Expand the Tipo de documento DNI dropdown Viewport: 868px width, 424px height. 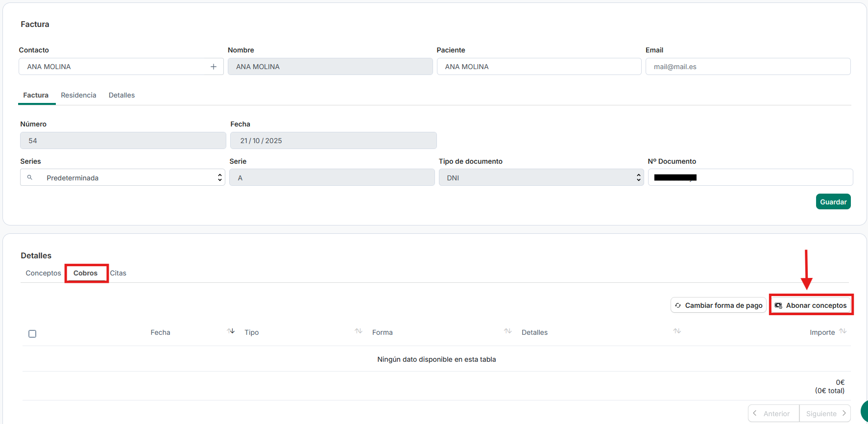pyautogui.click(x=541, y=177)
